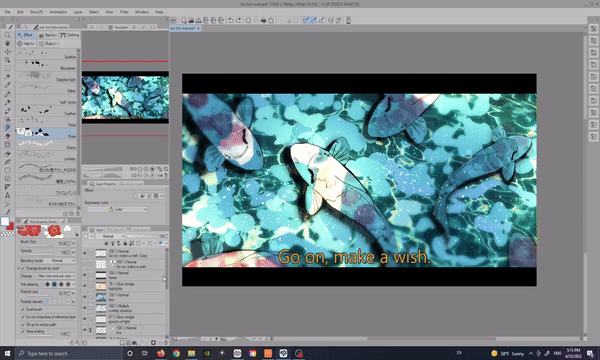The width and height of the screenshot is (600, 360).
Task: Select the Eraser tool
Action: click(x=7, y=136)
